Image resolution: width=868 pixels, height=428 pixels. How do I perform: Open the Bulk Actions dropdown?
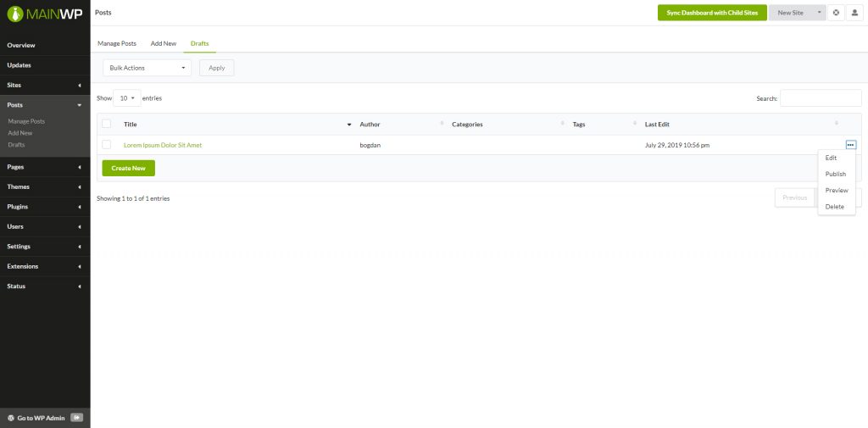tap(147, 68)
